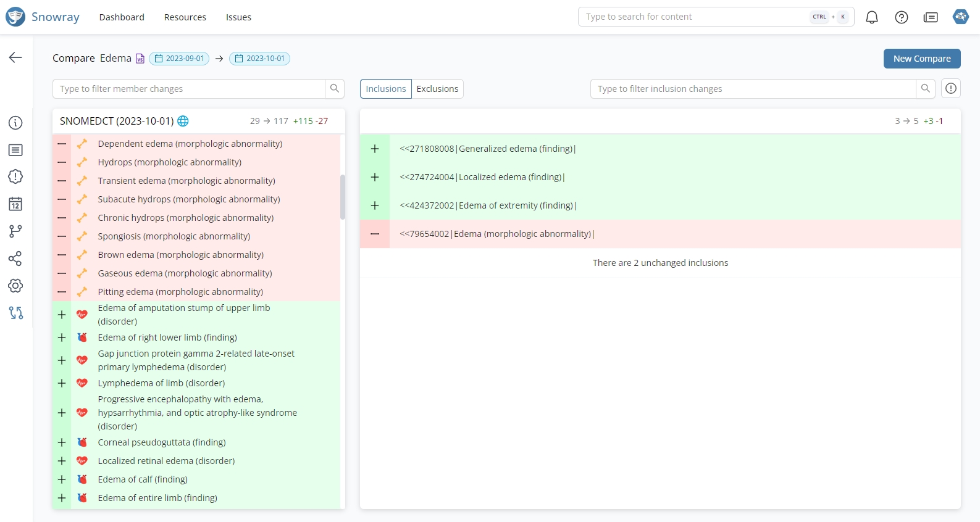The width and height of the screenshot is (980, 522).
Task: Go to the Dashboard page
Action: click(x=122, y=17)
